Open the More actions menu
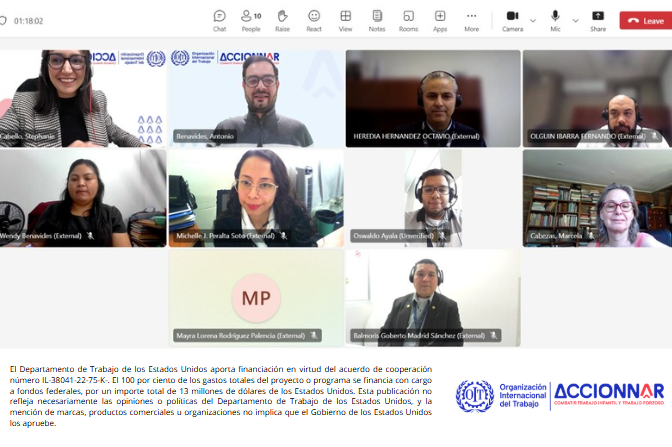 click(x=471, y=21)
